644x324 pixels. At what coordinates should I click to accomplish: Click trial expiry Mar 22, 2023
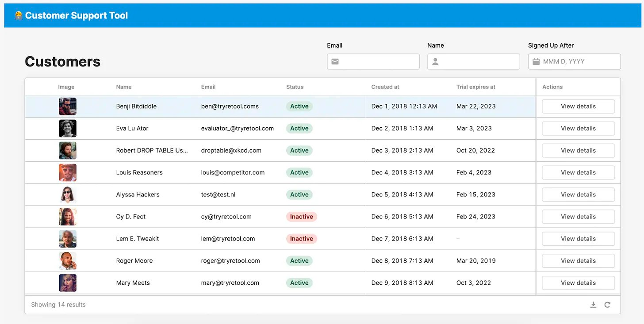click(x=476, y=107)
